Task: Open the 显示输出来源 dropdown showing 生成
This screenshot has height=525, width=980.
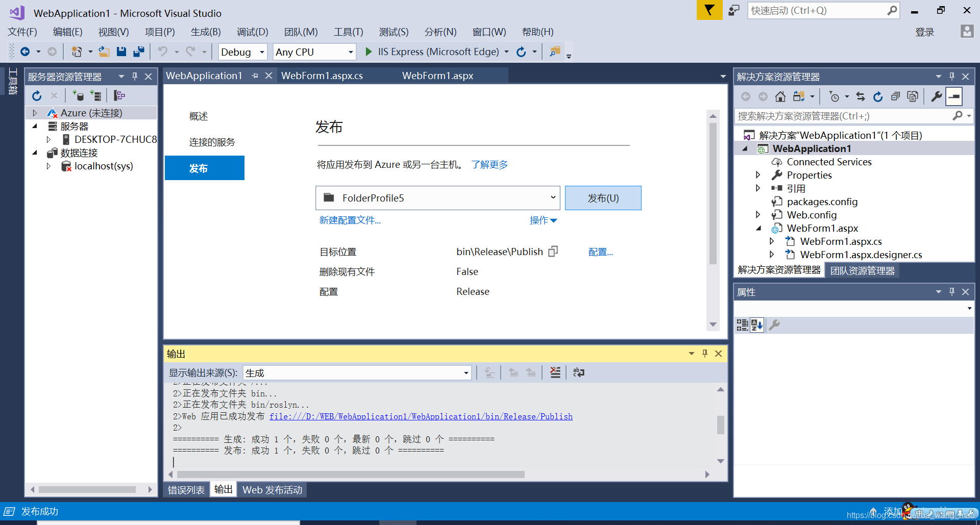Action: pos(357,373)
